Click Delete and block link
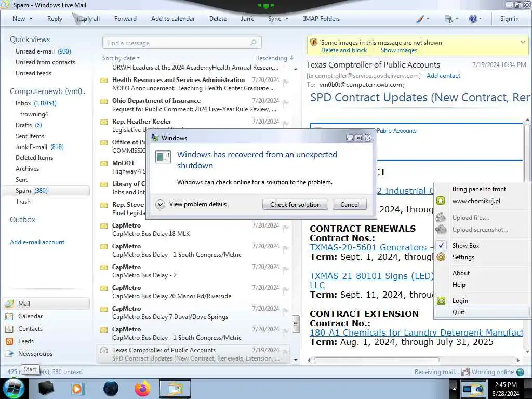This screenshot has width=532, height=399. pyautogui.click(x=344, y=50)
